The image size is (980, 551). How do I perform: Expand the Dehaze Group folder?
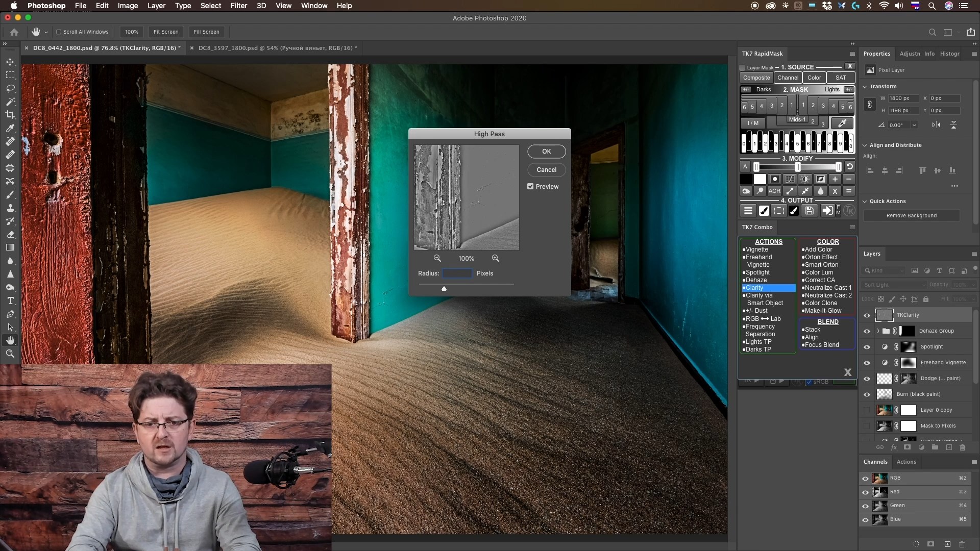(x=878, y=331)
